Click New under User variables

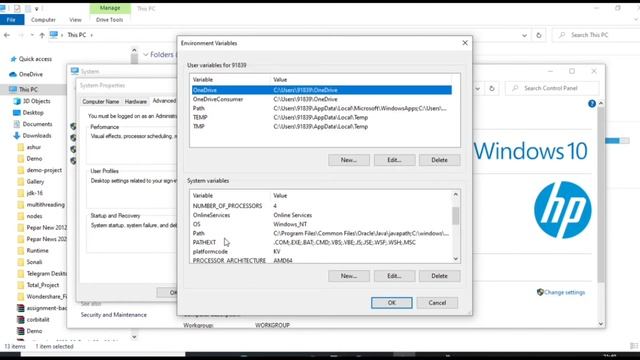click(x=349, y=160)
